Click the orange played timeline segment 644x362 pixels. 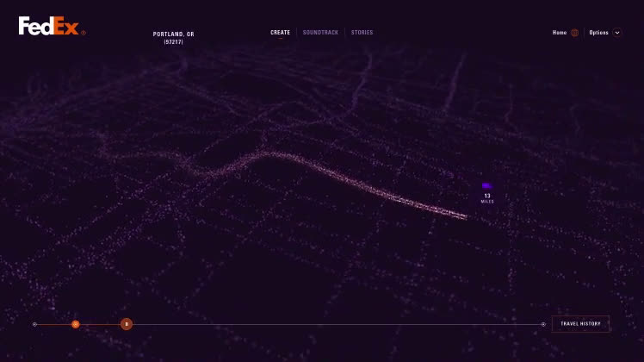coord(100,324)
